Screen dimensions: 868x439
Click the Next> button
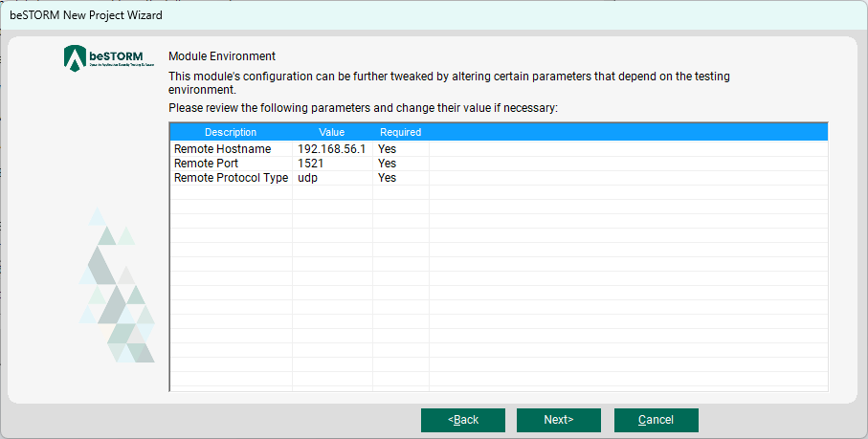558,420
